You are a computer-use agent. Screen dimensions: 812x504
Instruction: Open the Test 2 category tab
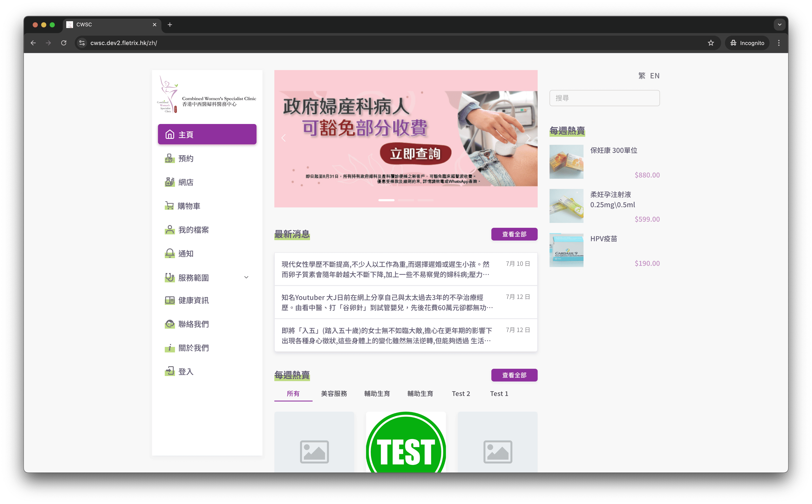(x=461, y=394)
